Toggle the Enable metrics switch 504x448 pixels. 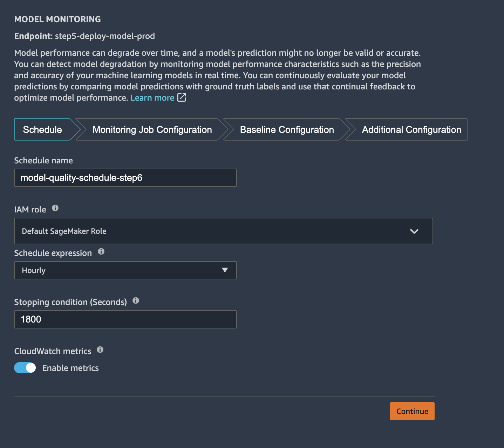click(25, 368)
